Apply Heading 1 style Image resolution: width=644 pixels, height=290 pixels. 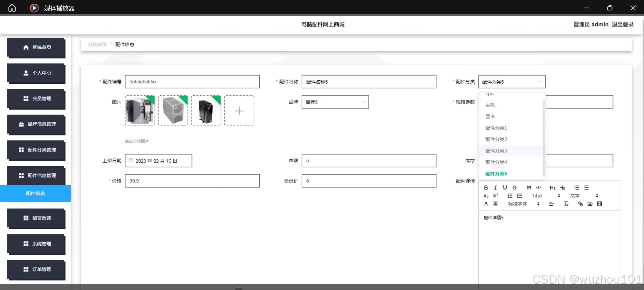(x=553, y=188)
